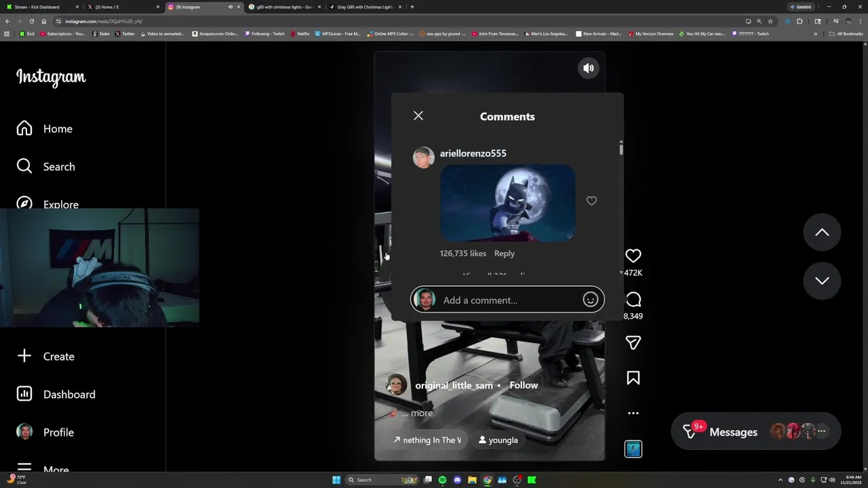Click the address bar URL
868x488 pixels.
tap(104, 21)
